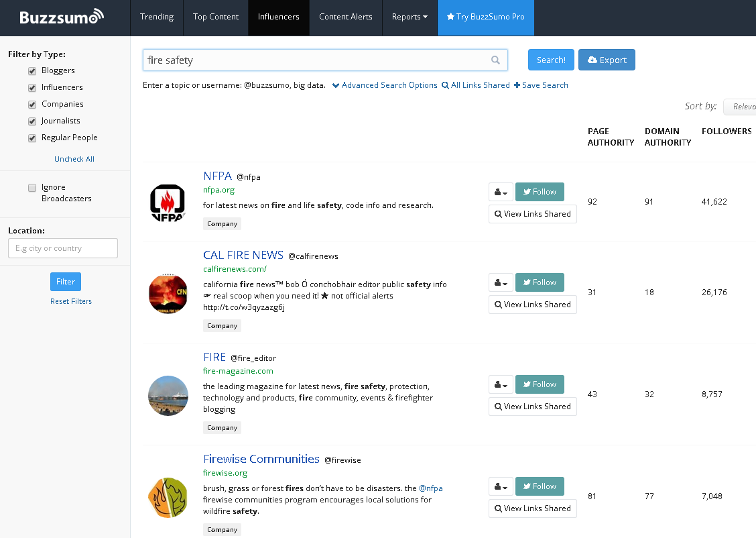Viewport: 756px width, 538px height.
Task: Click the Location country input field
Action: 62,248
